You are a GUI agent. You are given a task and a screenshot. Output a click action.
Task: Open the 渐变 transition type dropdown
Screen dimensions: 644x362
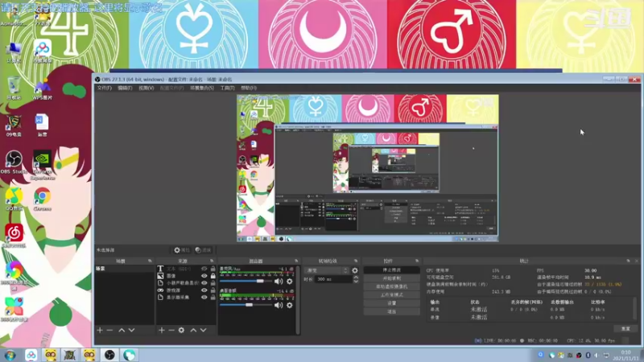point(327,270)
